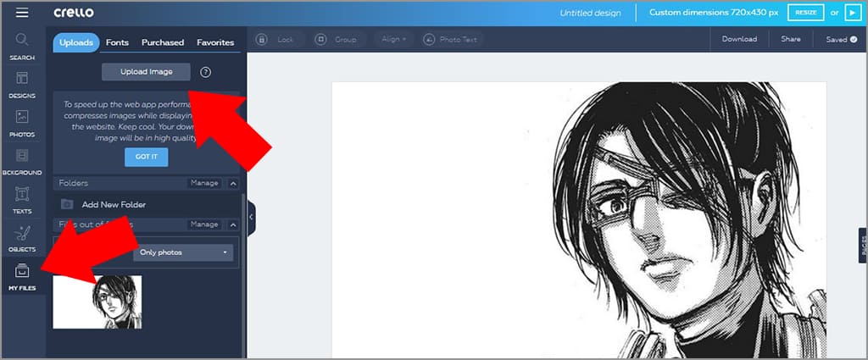Click the RESIZE button

click(x=806, y=13)
